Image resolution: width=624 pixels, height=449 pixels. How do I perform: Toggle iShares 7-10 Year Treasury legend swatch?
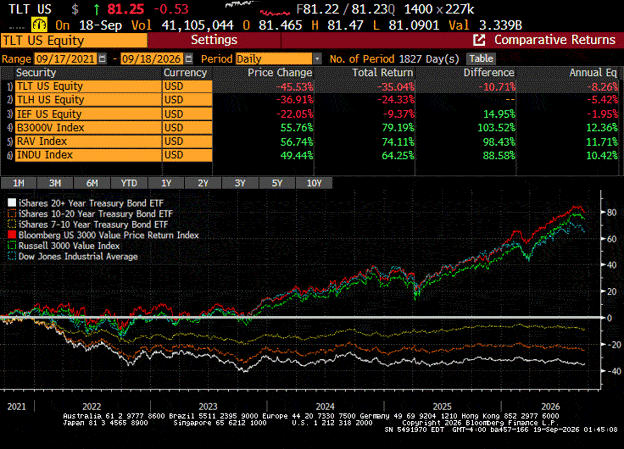pos(12,224)
